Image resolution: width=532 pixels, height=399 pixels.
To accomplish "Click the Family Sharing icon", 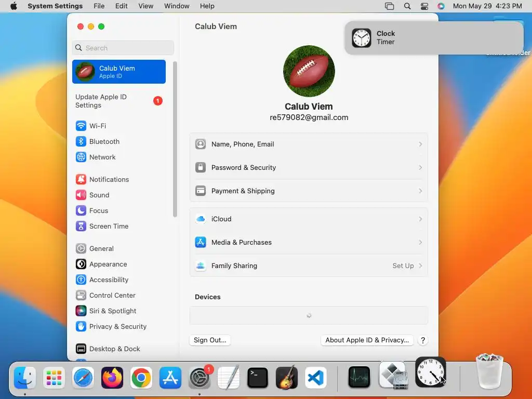I will click(201, 265).
